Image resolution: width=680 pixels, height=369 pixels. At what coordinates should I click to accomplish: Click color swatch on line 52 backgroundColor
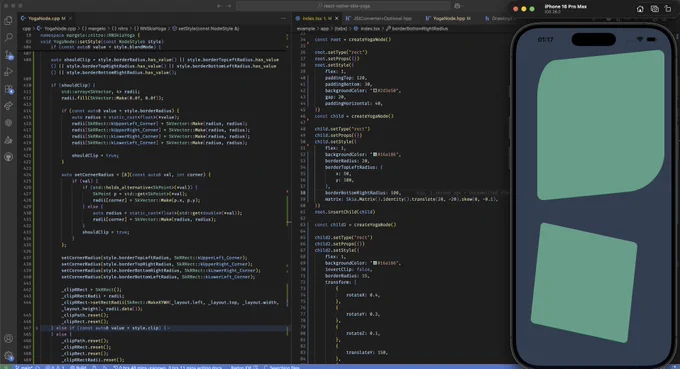coord(375,154)
